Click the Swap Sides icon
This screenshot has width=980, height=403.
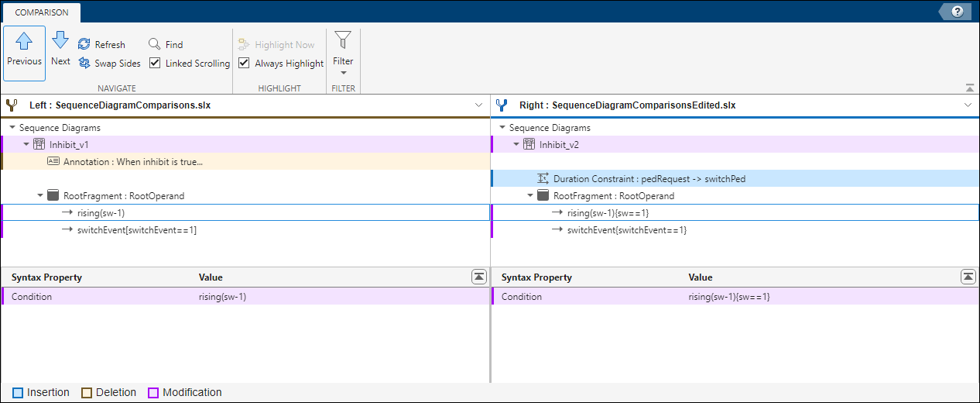point(84,64)
